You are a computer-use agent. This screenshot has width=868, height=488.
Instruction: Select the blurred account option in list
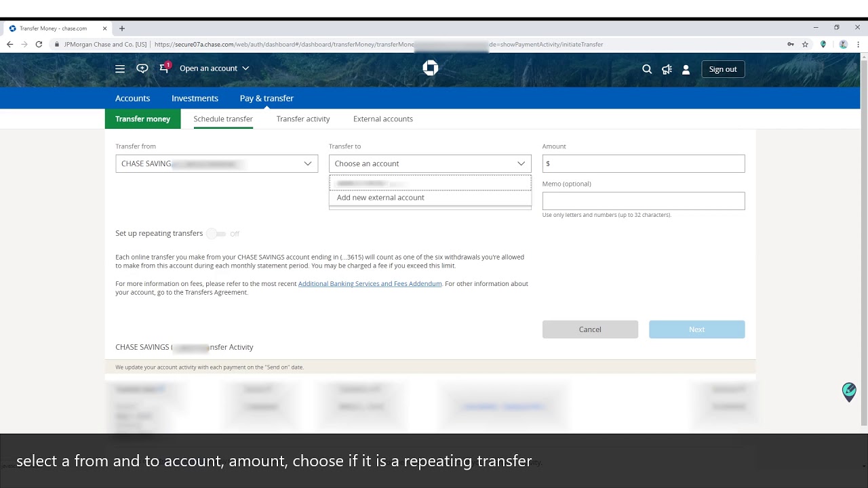pyautogui.click(x=430, y=183)
